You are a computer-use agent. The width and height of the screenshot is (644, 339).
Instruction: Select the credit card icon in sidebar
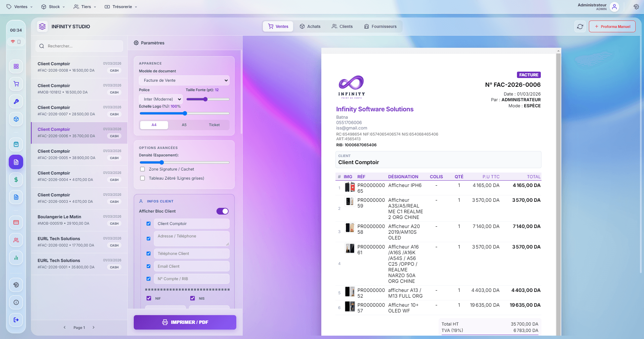point(16,222)
